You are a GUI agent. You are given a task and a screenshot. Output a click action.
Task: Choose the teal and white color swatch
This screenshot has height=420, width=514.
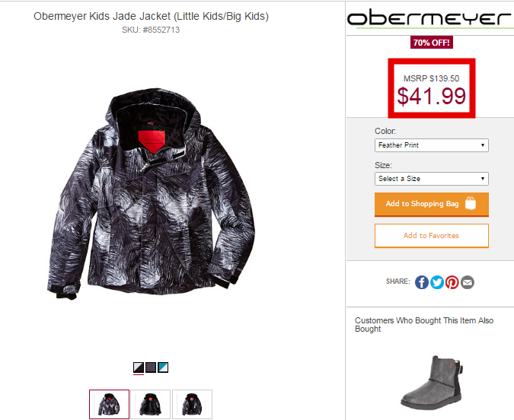[x=163, y=367]
